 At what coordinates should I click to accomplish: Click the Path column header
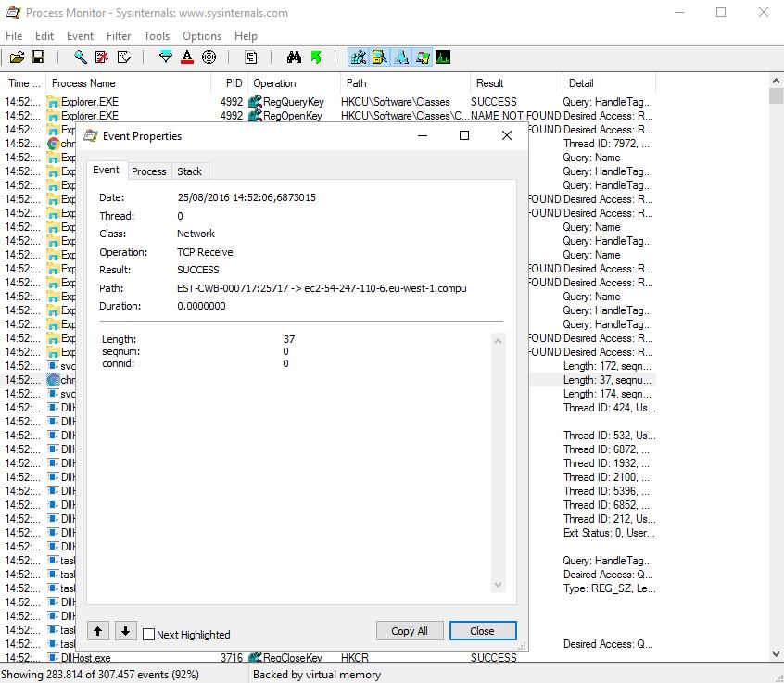click(405, 83)
